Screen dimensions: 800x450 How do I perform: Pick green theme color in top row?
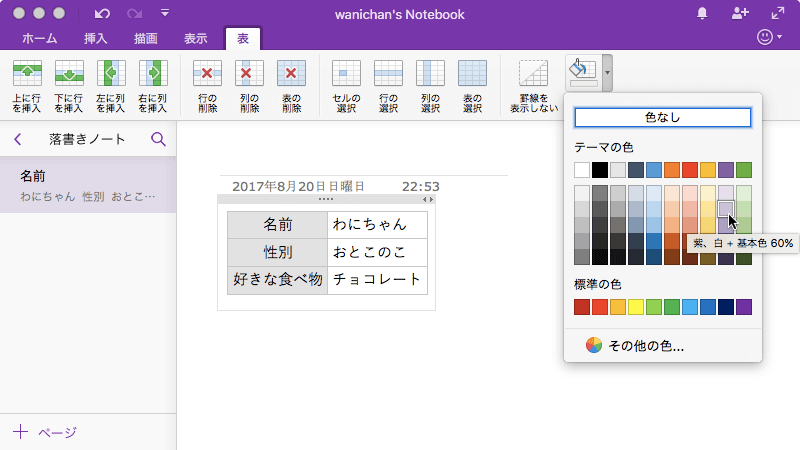(x=744, y=170)
